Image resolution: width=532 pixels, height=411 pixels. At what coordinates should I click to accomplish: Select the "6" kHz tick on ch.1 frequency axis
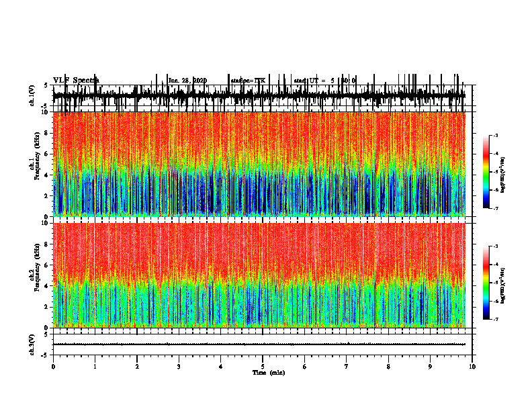tap(46, 154)
